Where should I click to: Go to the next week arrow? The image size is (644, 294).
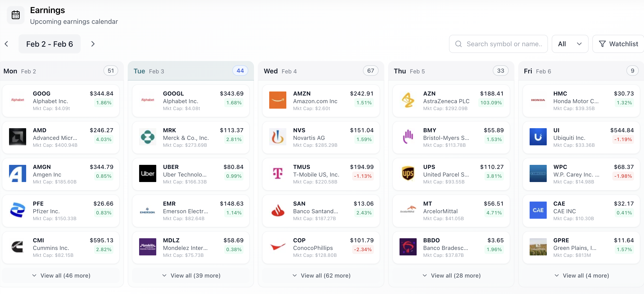93,44
